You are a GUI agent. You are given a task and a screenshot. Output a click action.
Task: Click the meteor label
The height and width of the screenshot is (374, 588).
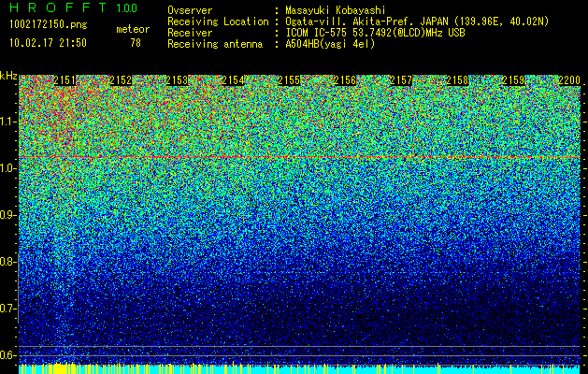[133, 29]
